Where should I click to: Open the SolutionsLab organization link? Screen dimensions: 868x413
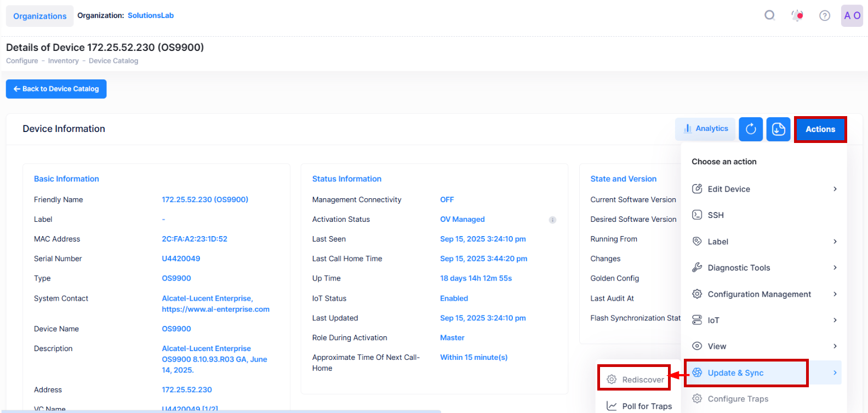(151, 15)
